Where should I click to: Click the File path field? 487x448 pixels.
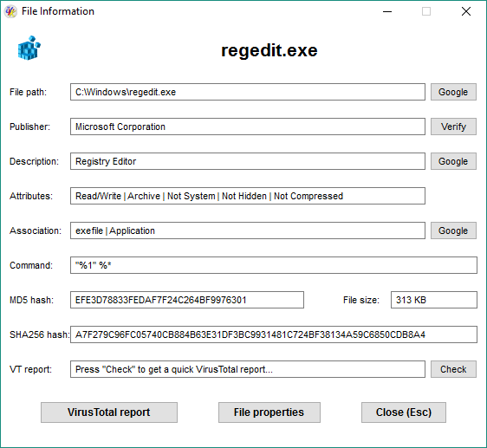248,92
